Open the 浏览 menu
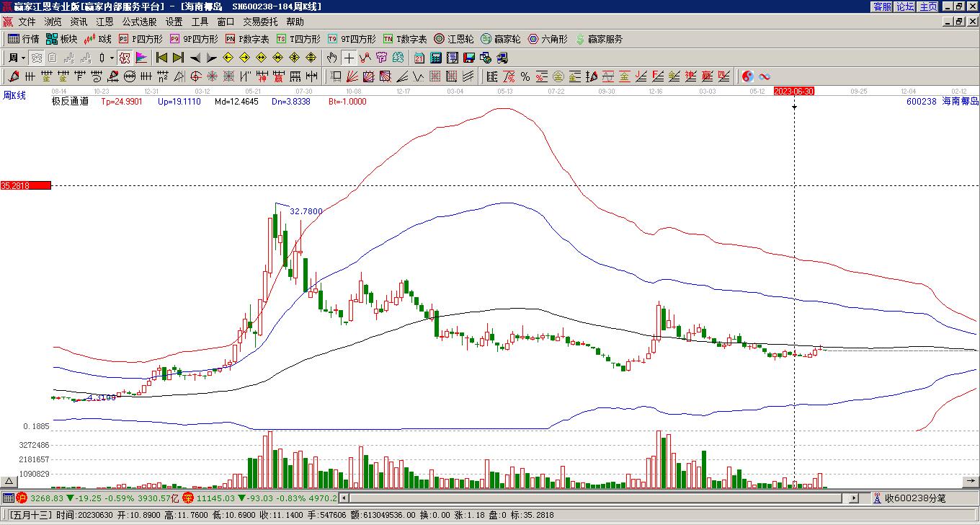The image size is (980, 525). (x=53, y=22)
